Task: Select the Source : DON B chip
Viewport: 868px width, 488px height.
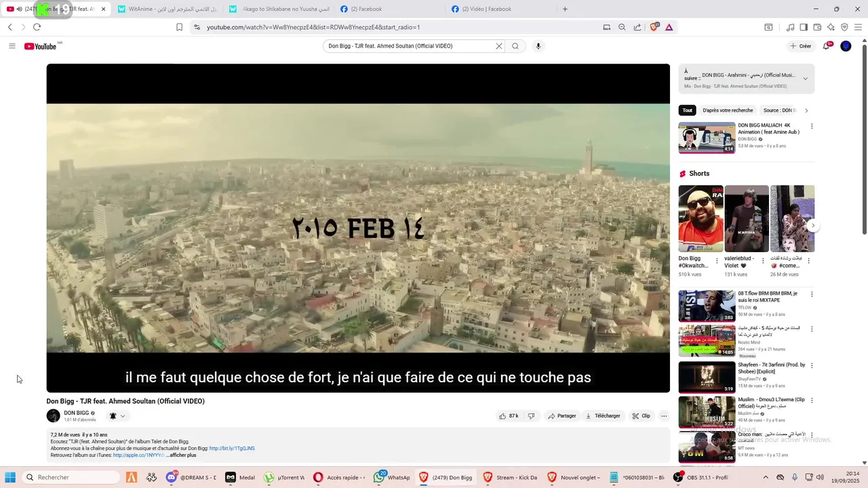Action: 780,110
